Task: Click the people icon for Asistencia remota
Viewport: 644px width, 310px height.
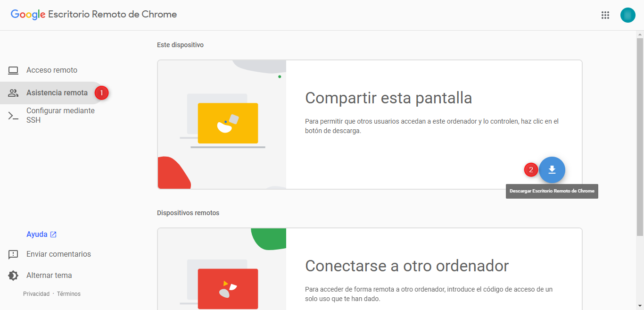Action: coord(13,93)
